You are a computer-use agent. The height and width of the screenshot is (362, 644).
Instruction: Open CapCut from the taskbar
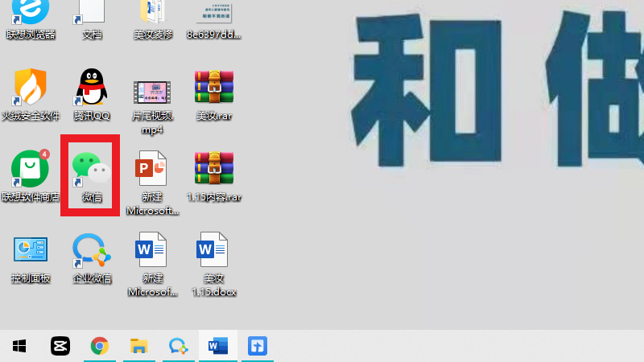pyautogui.click(x=60, y=346)
